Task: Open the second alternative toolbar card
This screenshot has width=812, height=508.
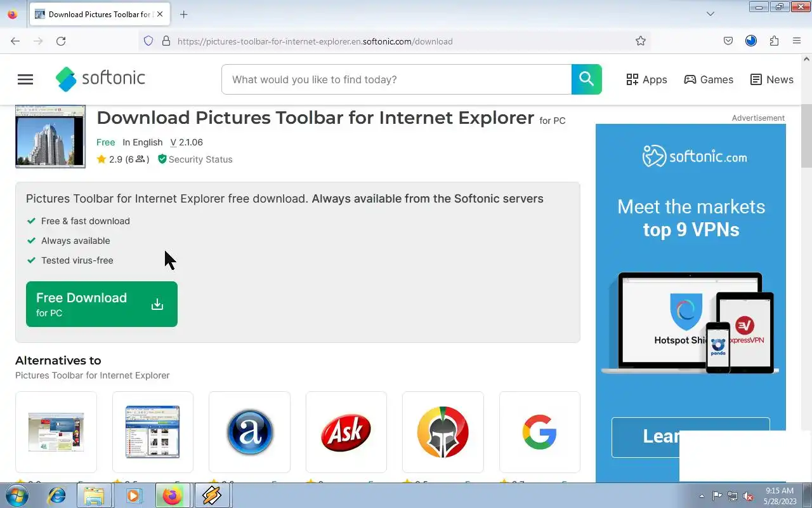Action: pyautogui.click(x=153, y=432)
